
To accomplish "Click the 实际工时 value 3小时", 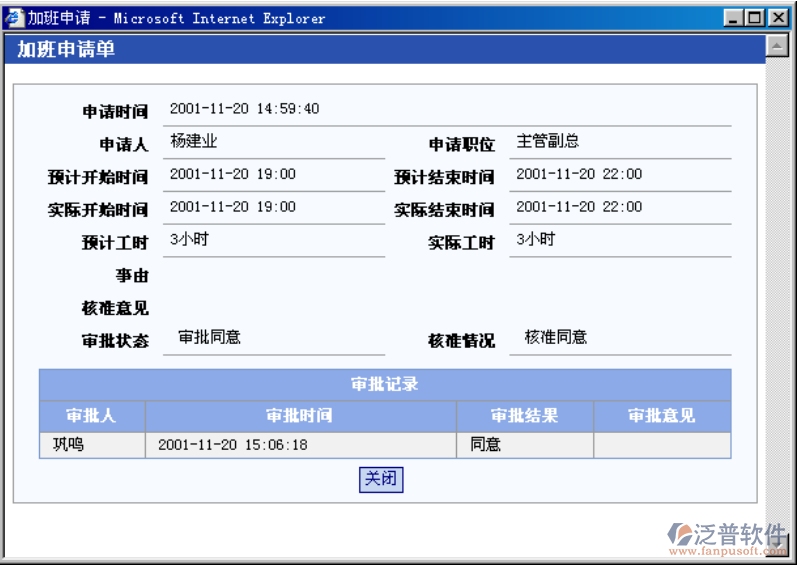I will click(x=535, y=239).
